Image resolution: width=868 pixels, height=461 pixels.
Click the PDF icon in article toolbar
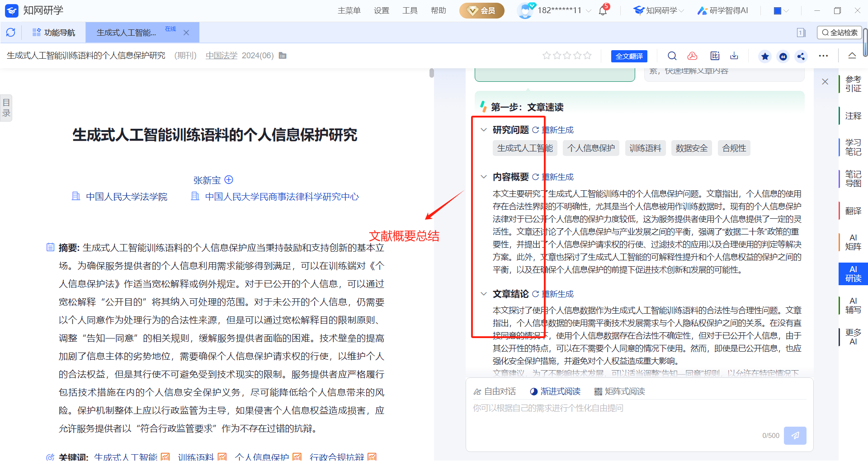pos(692,56)
